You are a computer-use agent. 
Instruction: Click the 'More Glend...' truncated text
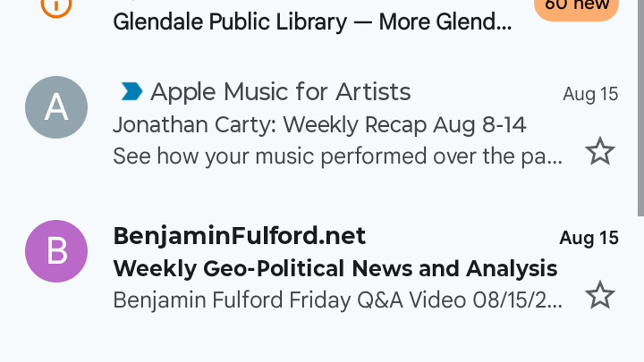pos(445,22)
